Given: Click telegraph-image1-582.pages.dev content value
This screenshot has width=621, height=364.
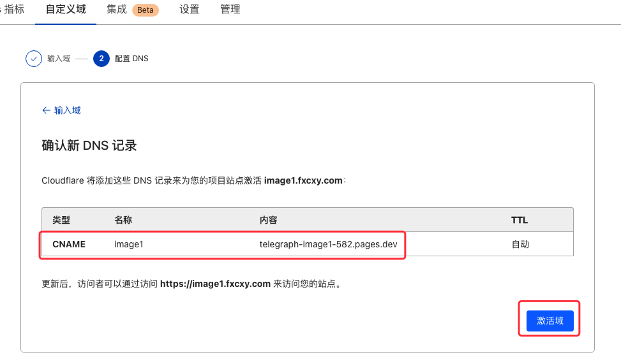Looking at the screenshot, I should click(328, 244).
